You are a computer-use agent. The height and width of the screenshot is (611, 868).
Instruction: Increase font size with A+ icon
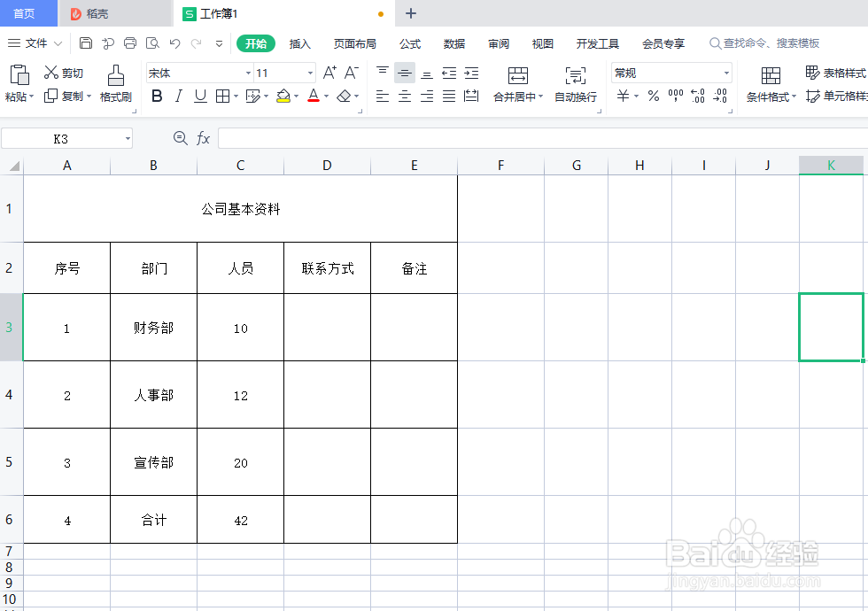[x=331, y=73]
